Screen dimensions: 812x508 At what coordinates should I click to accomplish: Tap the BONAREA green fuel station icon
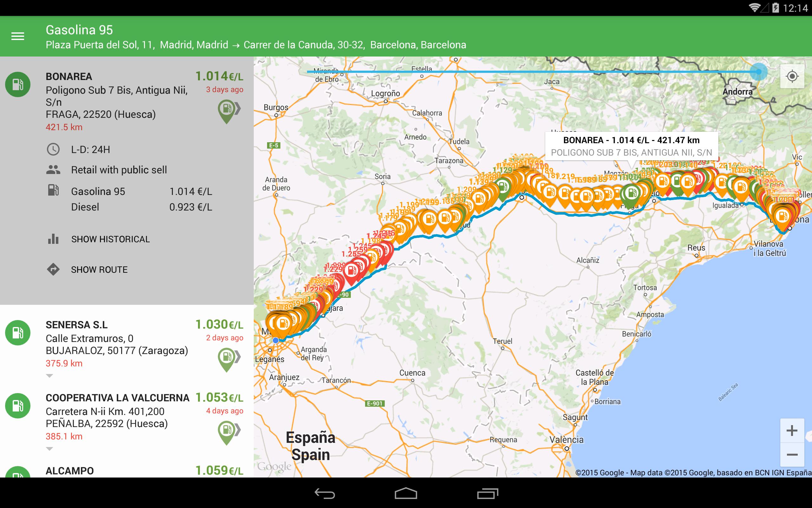pyautogui.click(x=18, y=85)
